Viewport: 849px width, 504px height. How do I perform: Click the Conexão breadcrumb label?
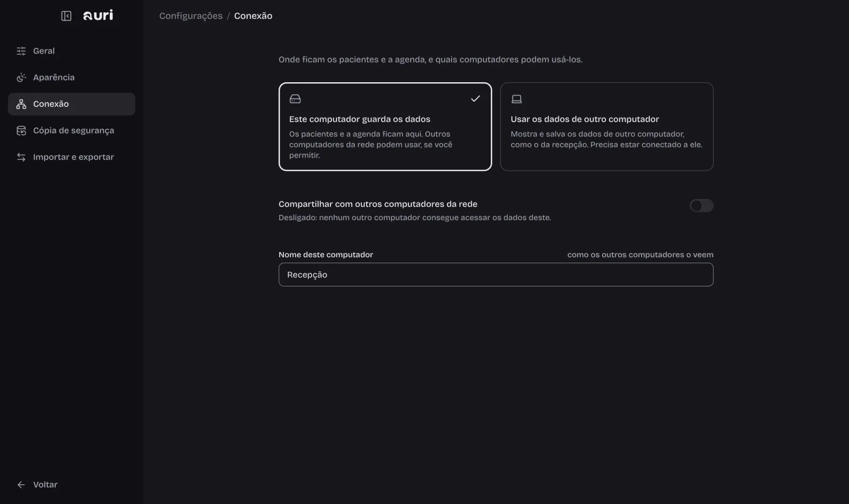click(253, 16)
